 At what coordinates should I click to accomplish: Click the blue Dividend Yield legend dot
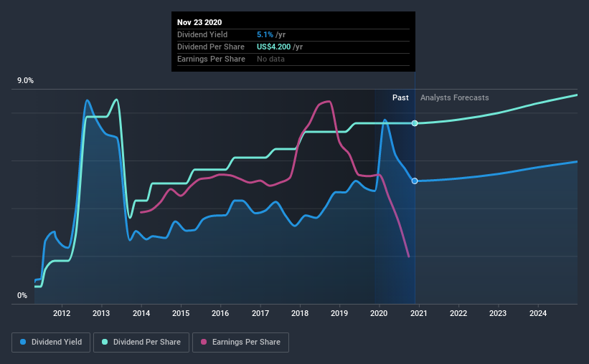pos(23,342)
